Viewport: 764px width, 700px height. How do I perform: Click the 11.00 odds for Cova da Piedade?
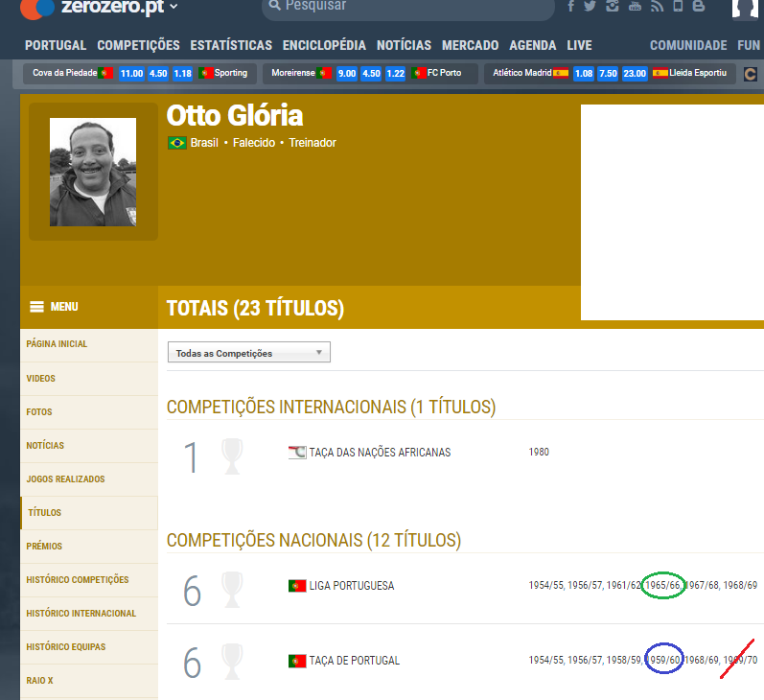tap(131, 74)
